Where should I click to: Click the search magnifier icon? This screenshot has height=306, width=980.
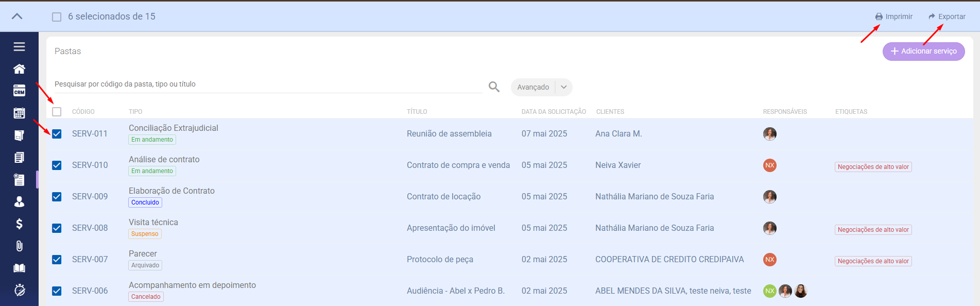[x=494, y=87]
